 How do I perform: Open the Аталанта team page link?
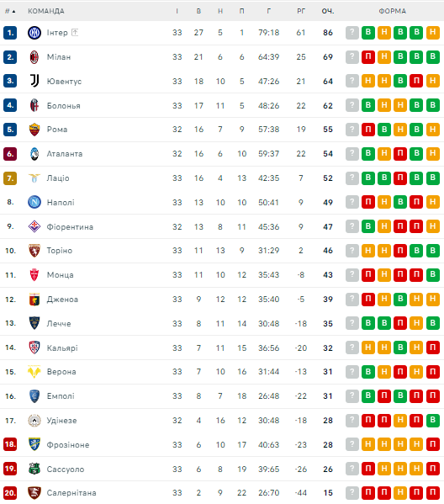(x=65, y=154)
